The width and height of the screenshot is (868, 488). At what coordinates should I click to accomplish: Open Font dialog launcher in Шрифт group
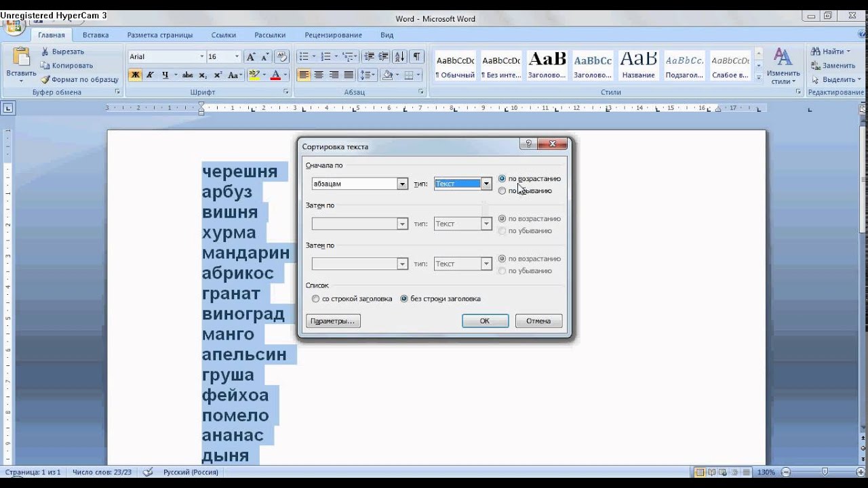pyautogui.click(x=286, y=91)
